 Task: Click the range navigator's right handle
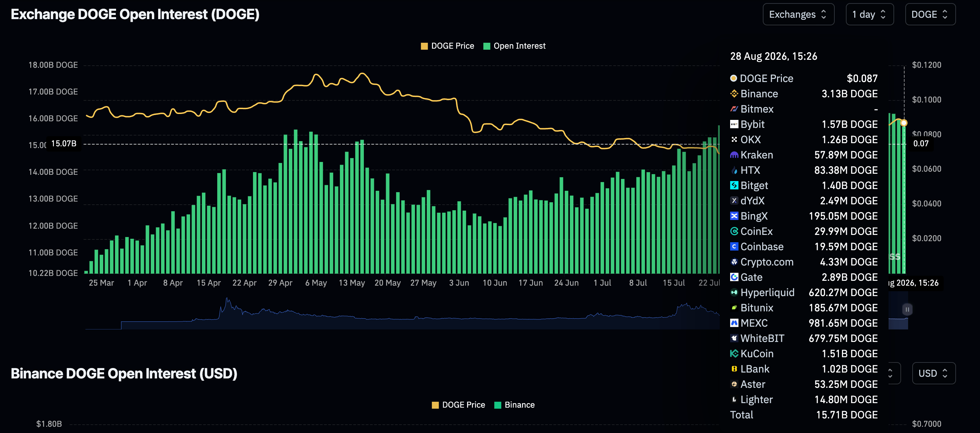pyautogui.click(x=907, y=309)
